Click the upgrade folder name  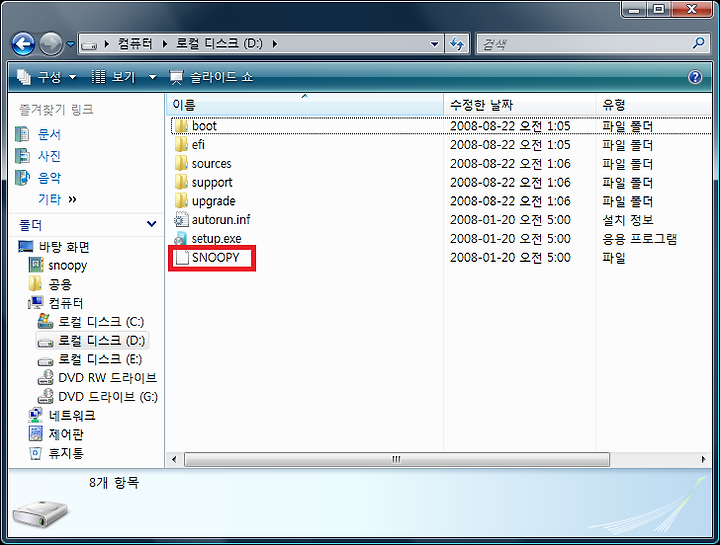pyautogui.click(x=214, y=202)
